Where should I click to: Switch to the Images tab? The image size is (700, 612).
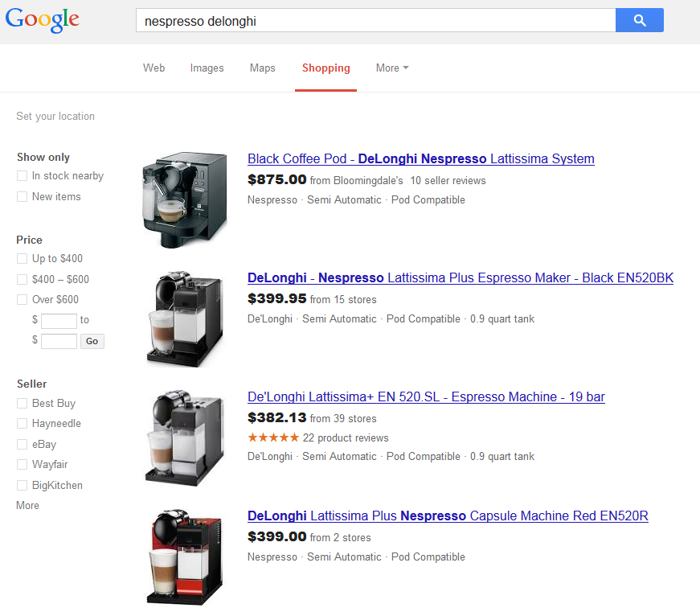207,68
